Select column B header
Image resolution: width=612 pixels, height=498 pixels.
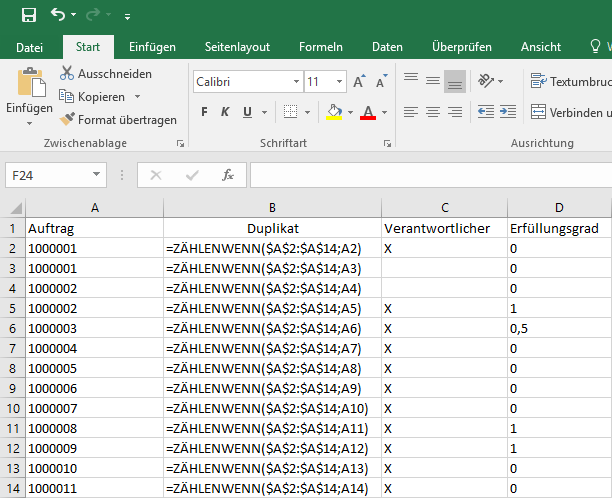(x=272, y=208)
